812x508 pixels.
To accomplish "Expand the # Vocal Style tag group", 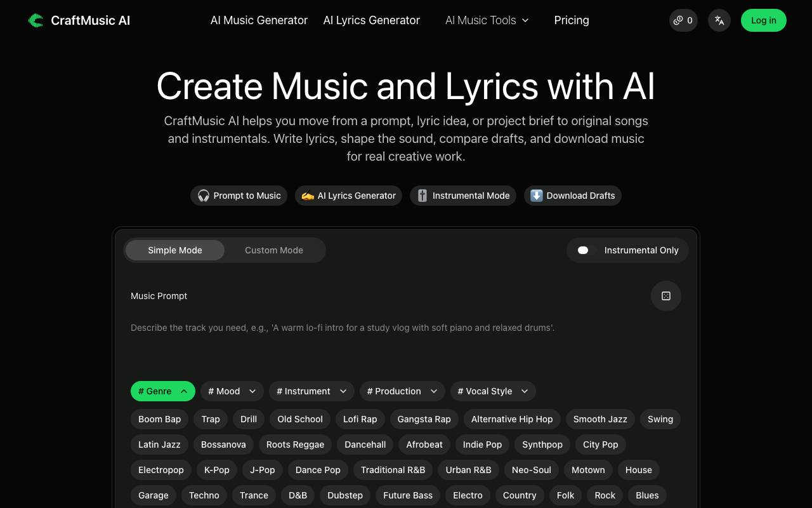I will click(493, 391).
